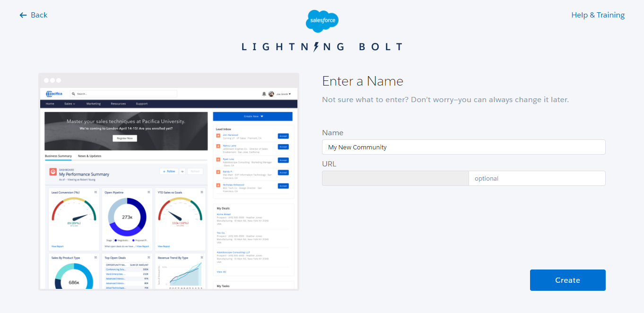Screen dimensions: 644x313
Task: Go back using the Back link
Action: point(34,15)
